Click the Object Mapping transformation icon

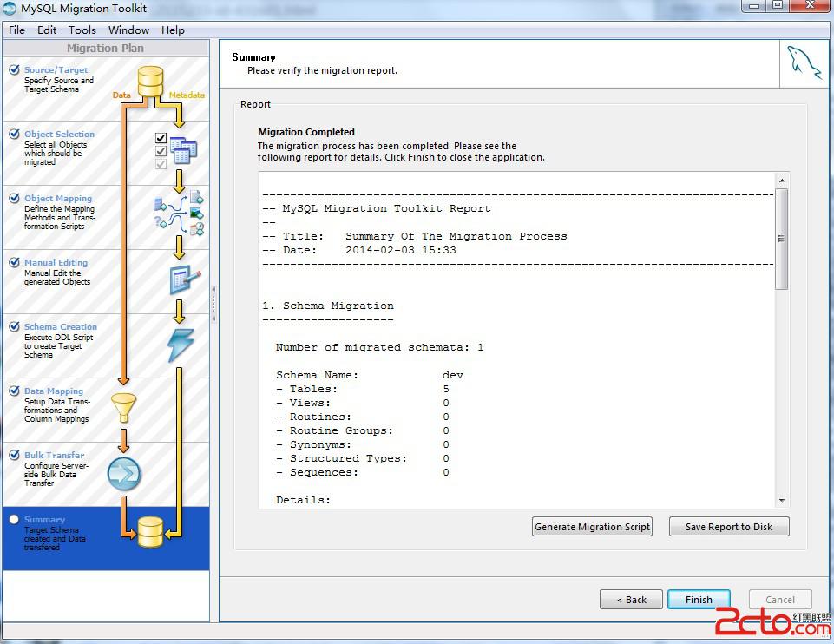pyautogui.click(x=179, y=214)
